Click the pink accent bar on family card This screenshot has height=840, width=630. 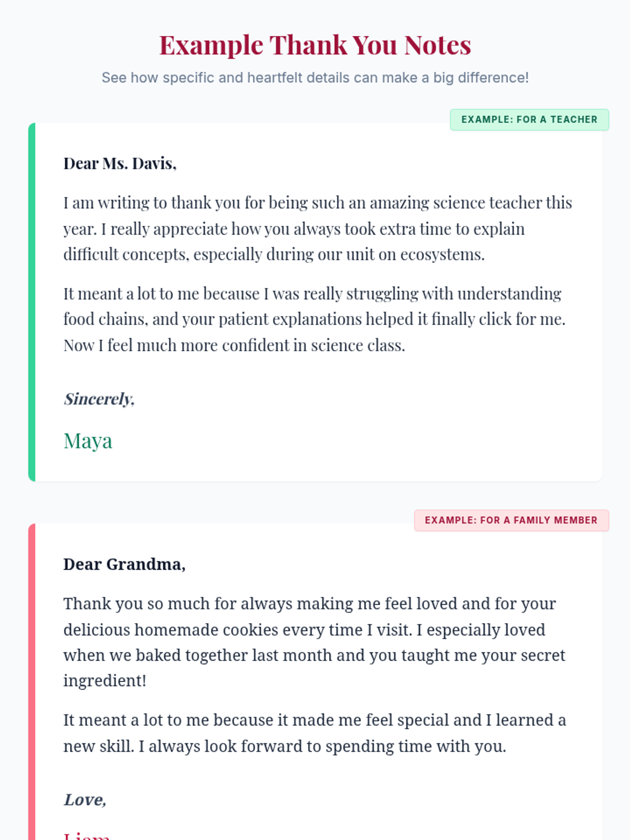click(x=31, y=681)
